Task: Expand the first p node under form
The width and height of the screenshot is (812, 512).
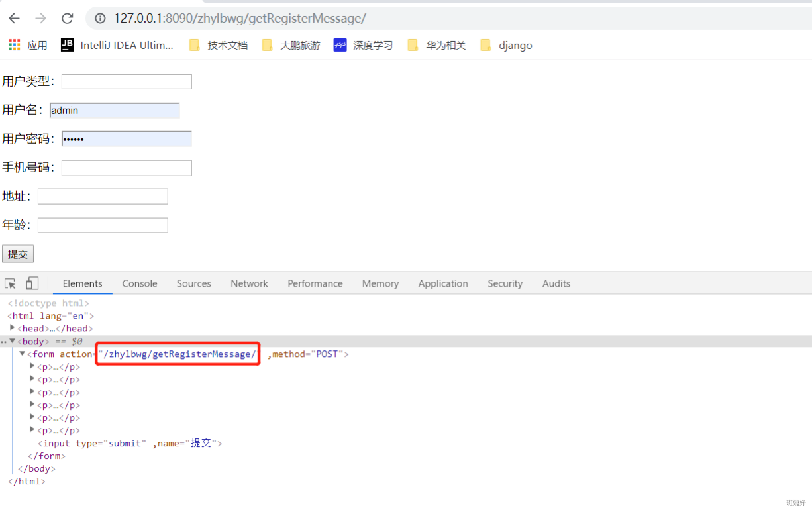Action: (x=32, y=366)
